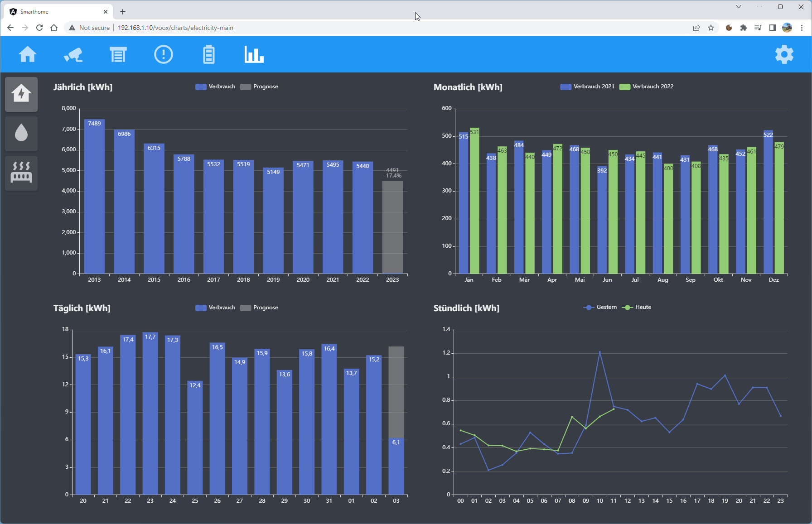
Task: Open the browser profile avatar
Action: pos(787,28)
